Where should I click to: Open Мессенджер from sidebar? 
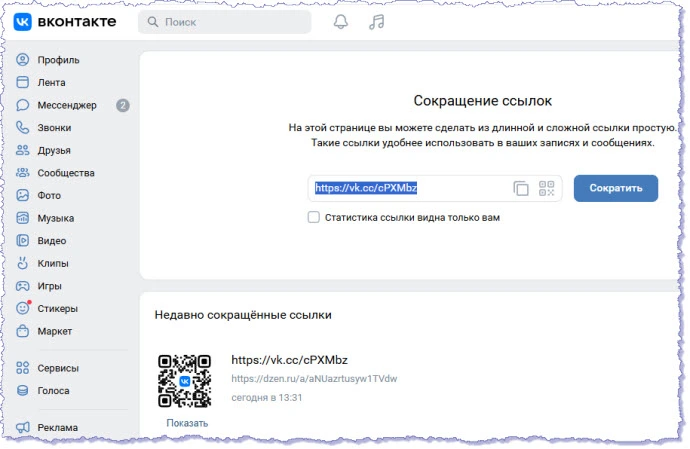pyautogui.click(x=67, y=105)
